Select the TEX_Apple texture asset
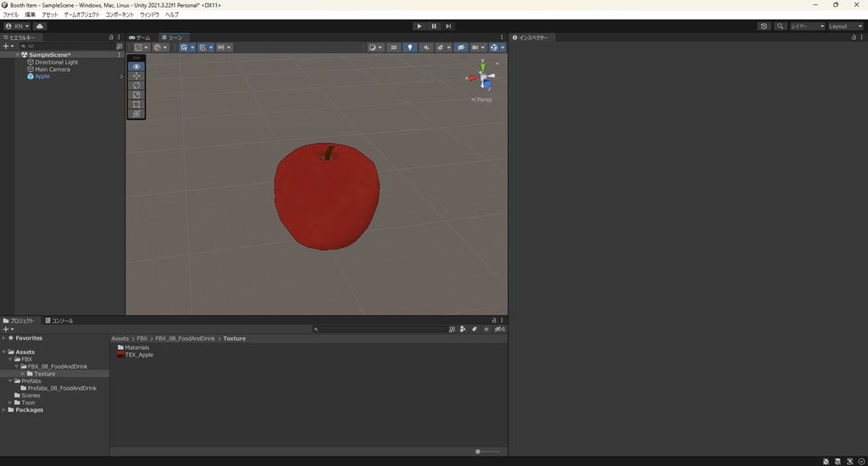 pyautogui.click(x=135, y=355)
